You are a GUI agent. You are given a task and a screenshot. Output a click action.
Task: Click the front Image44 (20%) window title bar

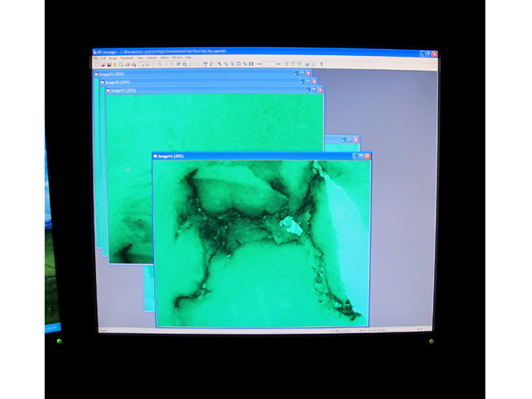(x=262, y=156)
